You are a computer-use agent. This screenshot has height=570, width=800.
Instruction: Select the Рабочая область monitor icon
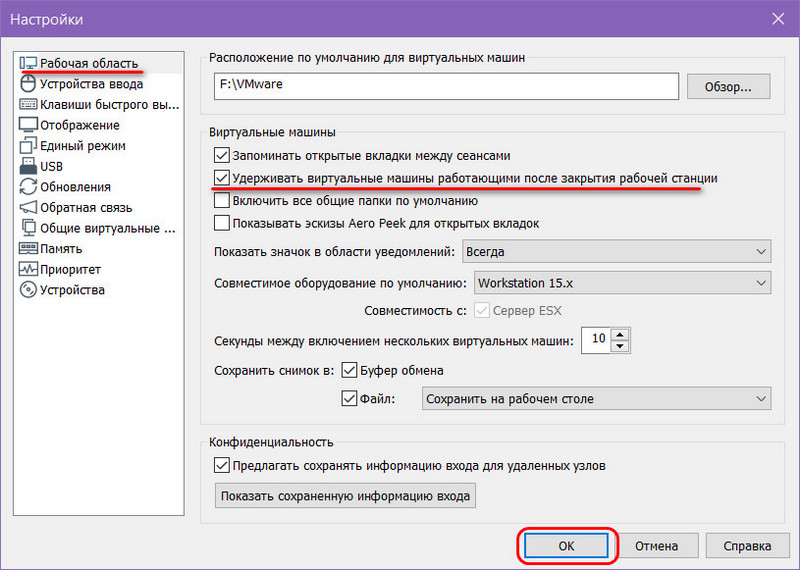pyautogui.click(x=28, y=63)
